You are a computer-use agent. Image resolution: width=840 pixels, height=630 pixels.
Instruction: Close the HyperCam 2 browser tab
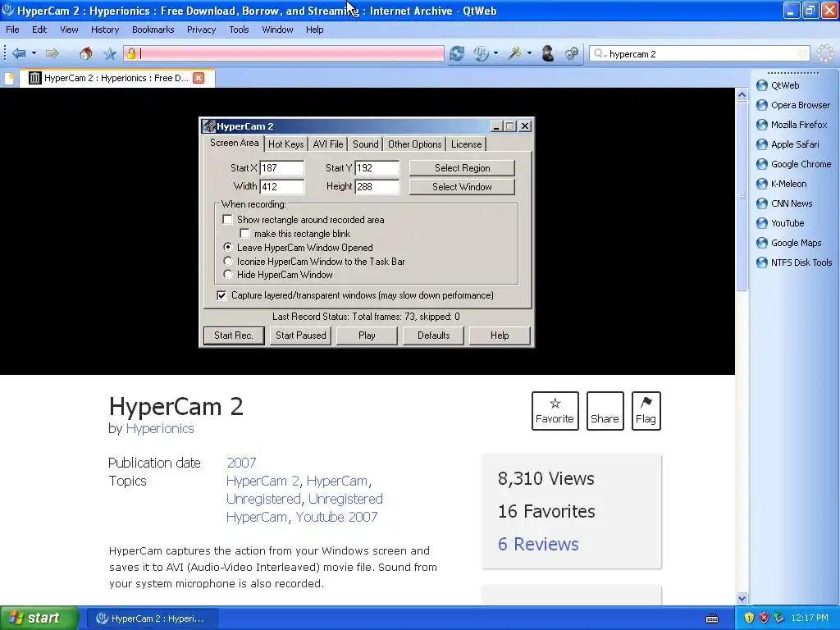199,78
